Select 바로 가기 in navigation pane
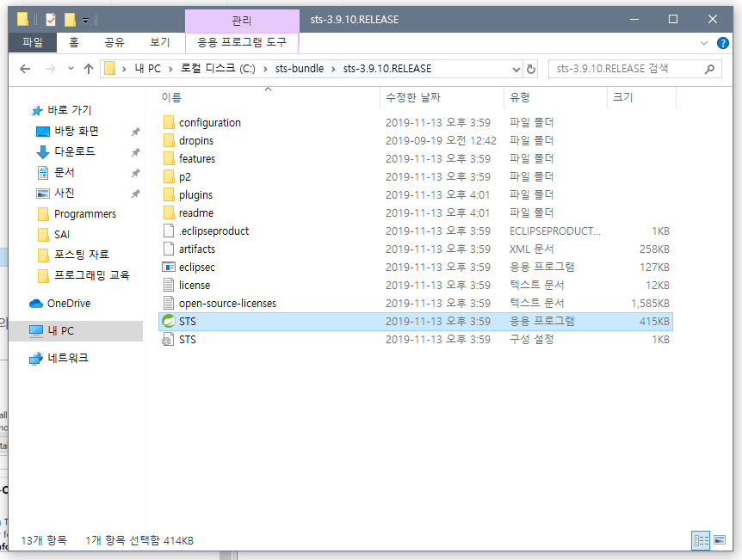The image size is (742, 560). pos(69,110)
